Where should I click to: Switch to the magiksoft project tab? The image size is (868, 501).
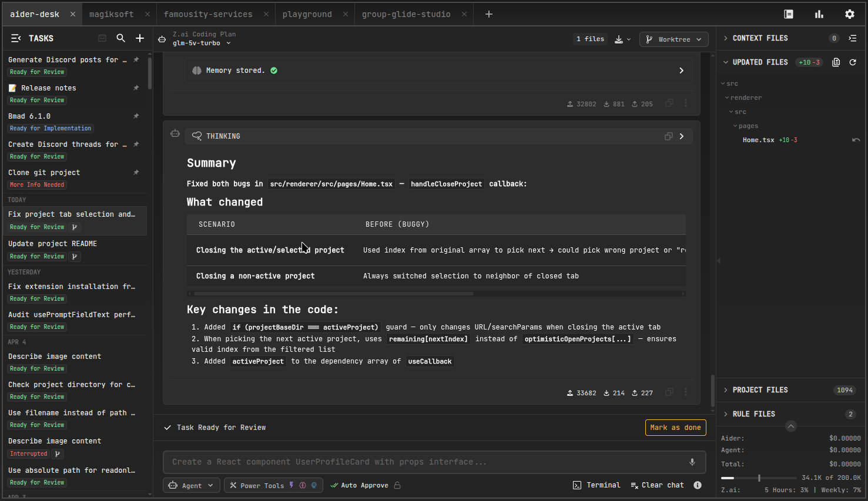[x=112, y=14]
